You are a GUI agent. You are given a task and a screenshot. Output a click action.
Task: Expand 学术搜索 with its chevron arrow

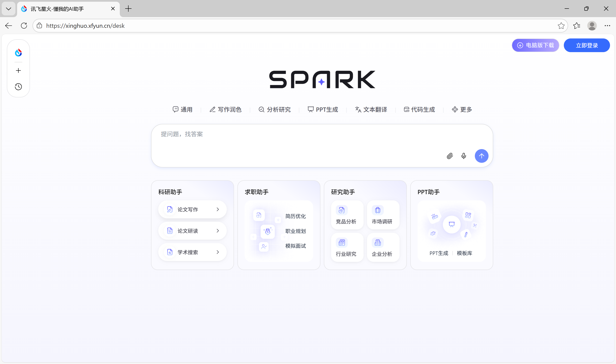(218, 252)
